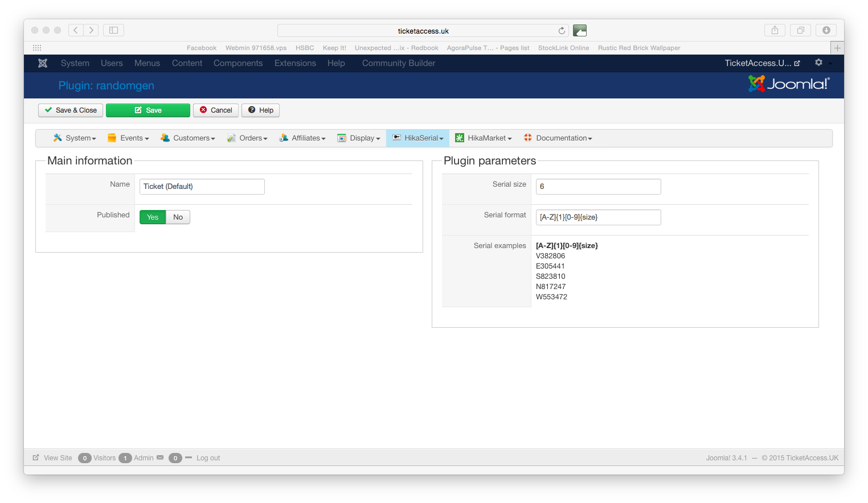Click the Admin mail envelope icon
Viewport: 868px width, 503px height.
coord(160,457)
